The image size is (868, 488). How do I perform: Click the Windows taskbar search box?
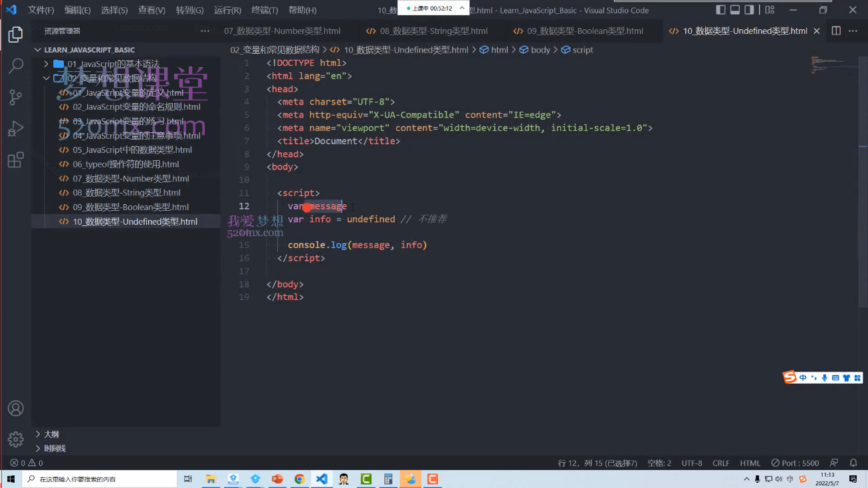click(100, 479)
